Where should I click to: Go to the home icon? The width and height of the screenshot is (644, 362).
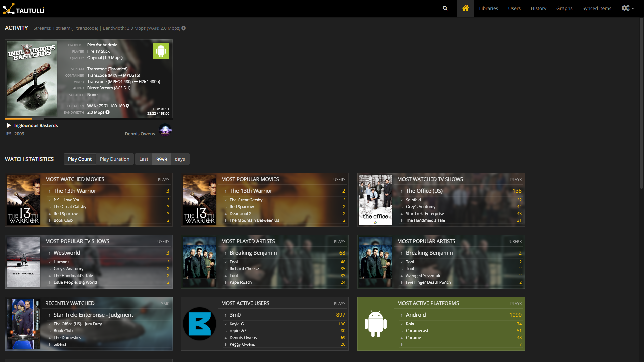465,8
